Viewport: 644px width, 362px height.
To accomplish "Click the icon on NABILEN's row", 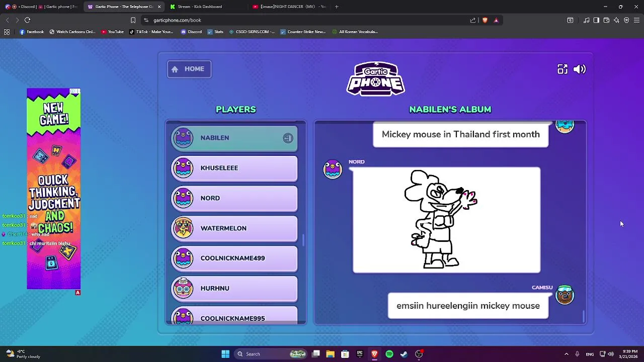I will point(288,138).
